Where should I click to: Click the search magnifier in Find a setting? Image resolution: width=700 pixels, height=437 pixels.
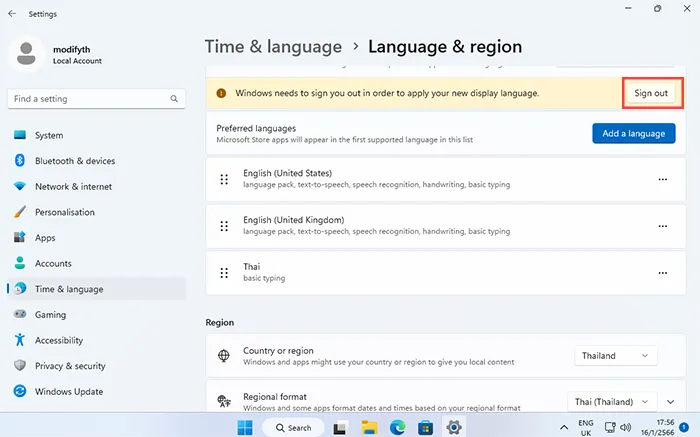point(174,99)
